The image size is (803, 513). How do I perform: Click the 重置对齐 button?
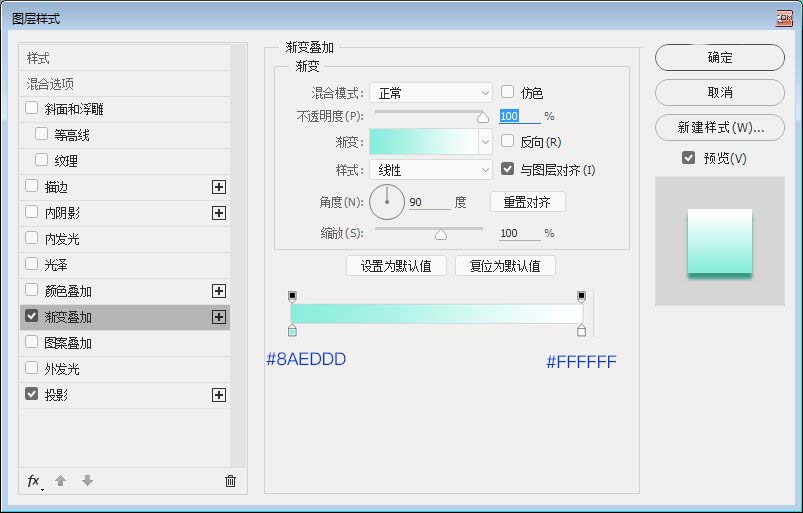click(x=527, y=202)
